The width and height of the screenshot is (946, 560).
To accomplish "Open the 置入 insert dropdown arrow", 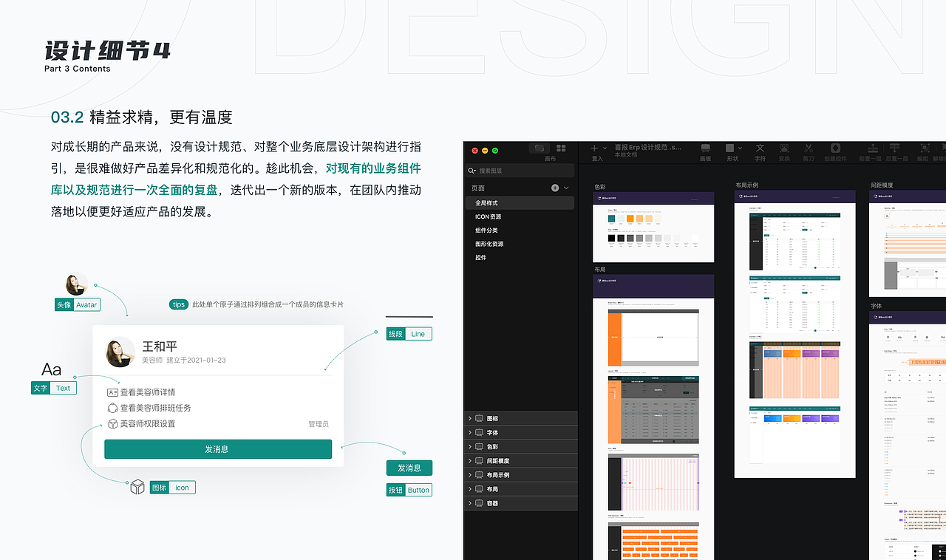I will coord(605,148).
